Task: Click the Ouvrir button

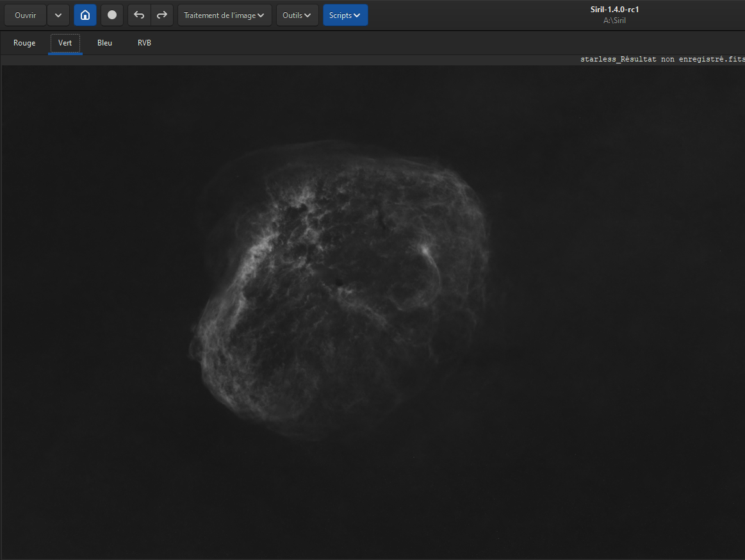Action: click(x=25, y=15)
